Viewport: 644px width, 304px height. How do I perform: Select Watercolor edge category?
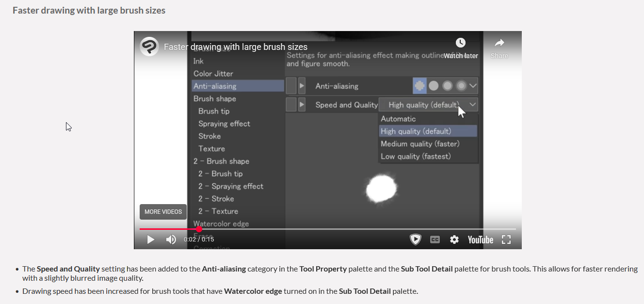coord(221,224)
